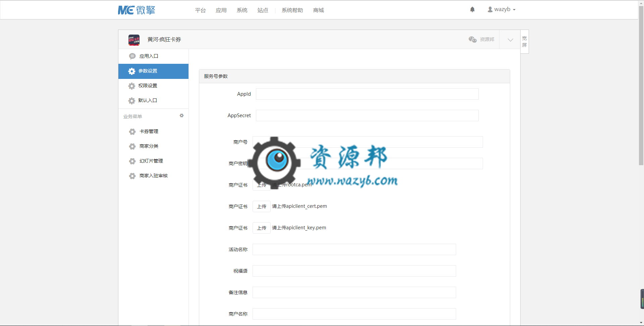This screenshot has width=644, height=326.
Task: Click the 商家入驻审核 gear icon
Action: point(132,176)
